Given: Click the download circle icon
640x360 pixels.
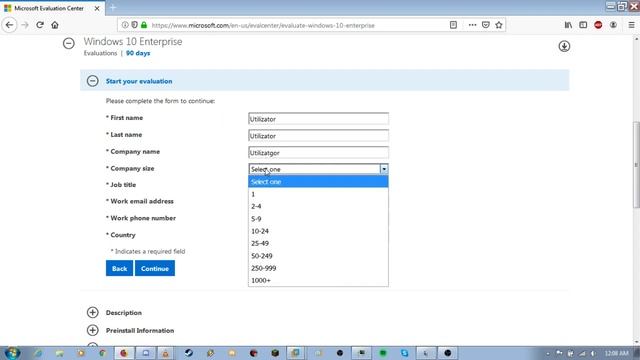Looking at the screenshot, I should point(564,46).
